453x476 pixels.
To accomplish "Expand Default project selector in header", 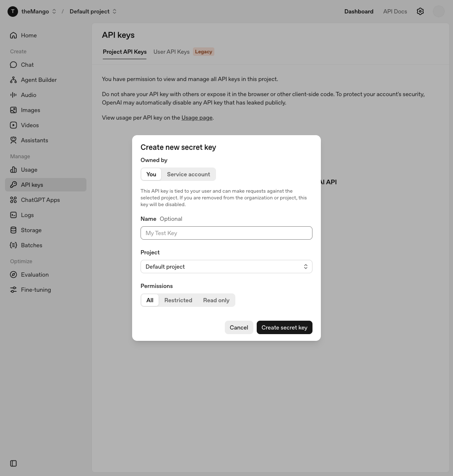I will [x=93, y=11].
